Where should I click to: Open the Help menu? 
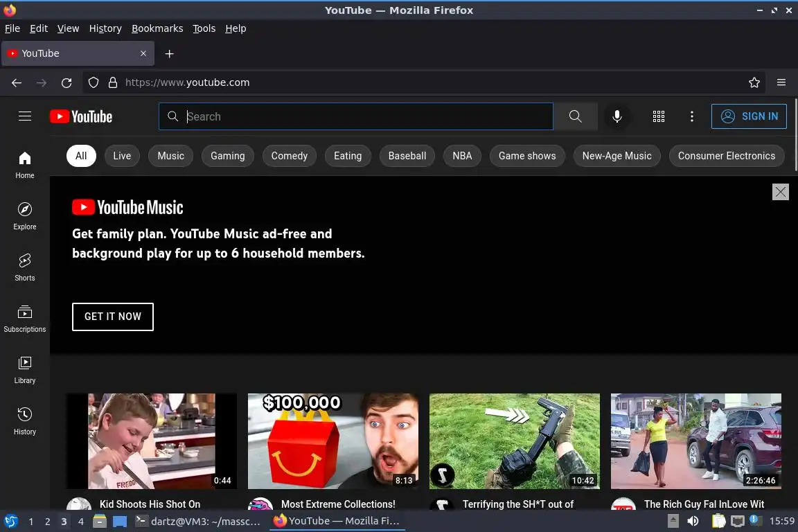point(236,28)
